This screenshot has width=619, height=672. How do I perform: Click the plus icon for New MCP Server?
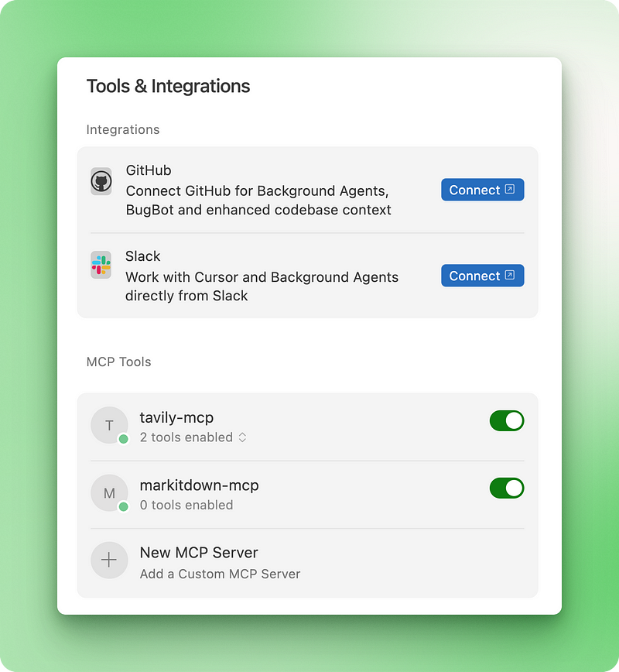[109, 561]
